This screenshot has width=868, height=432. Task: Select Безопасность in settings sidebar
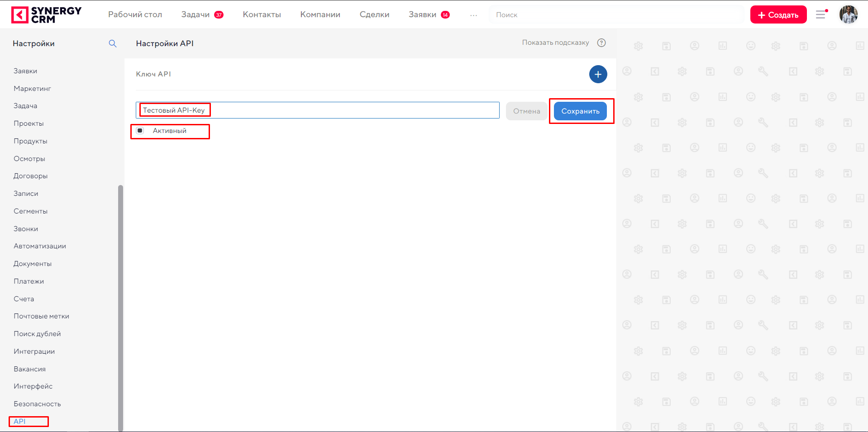coord(37,404)
